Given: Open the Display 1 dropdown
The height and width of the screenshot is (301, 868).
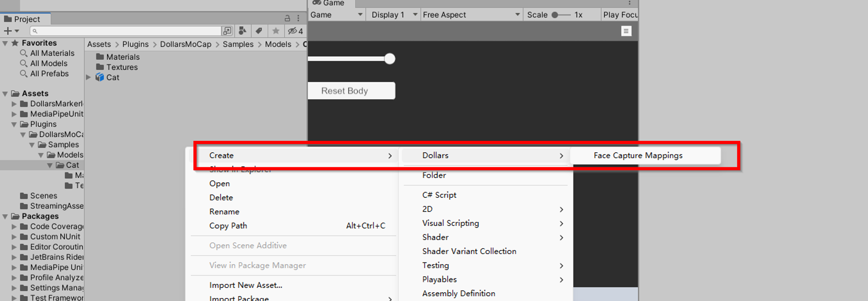Looking at the screenshot, I should tap(394, 15).
